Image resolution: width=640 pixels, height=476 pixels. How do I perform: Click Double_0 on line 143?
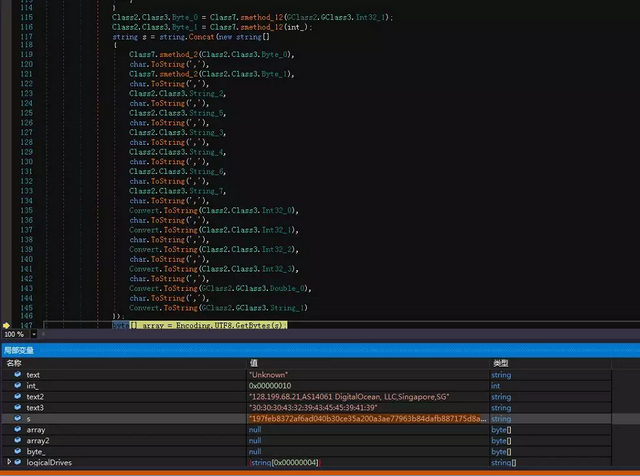(288, 289)
